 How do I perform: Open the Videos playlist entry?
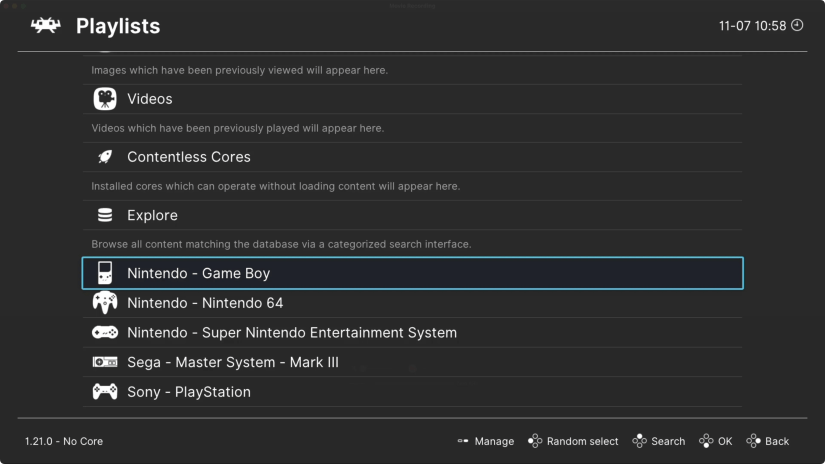412,99
